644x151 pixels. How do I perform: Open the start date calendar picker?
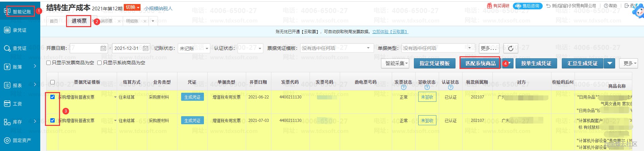[x=103, y=49]
